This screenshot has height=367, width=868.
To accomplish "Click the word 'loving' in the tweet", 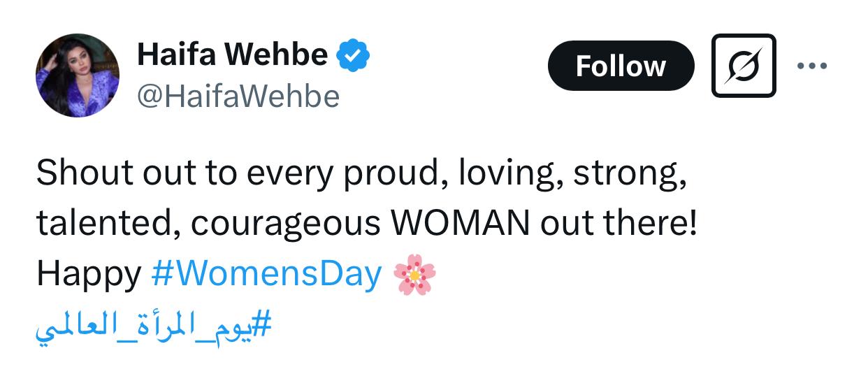I will coord(511,173).
